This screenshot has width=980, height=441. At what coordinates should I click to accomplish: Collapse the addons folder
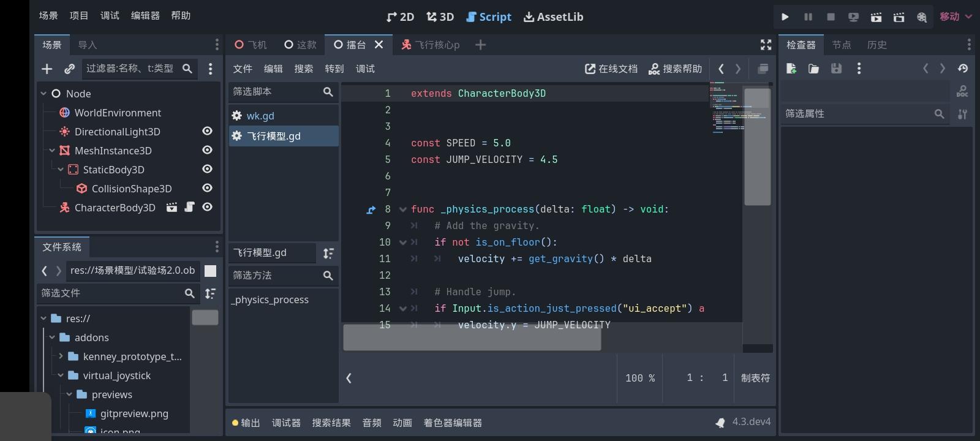[x=52, y=337]
